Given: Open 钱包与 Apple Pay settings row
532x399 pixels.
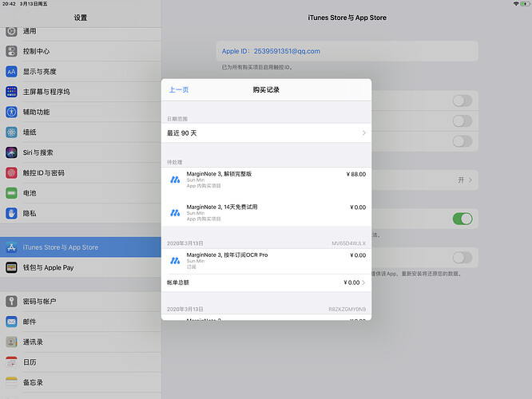Looking at the screenshot, I should coord(81,267).
